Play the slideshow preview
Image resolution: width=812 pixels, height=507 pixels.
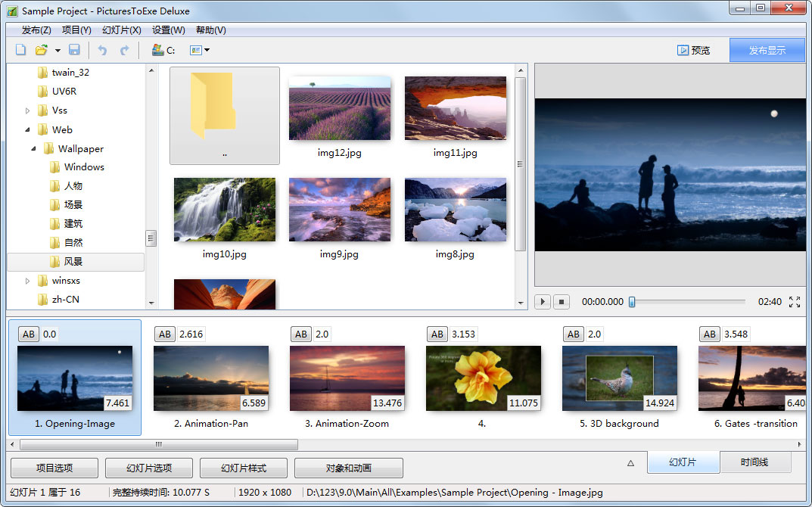tap(542, 301)
